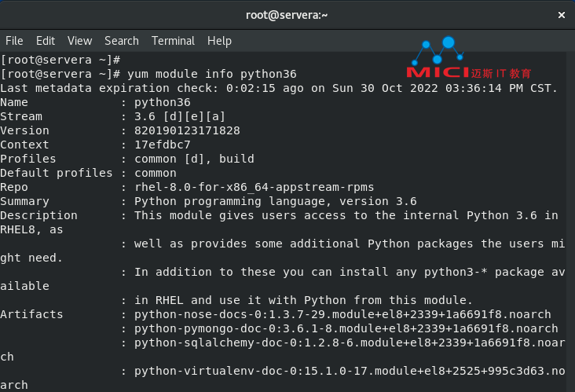Click the python-pymongo-doc artifact line
The height and width of the screenshot is (392, 575).
(346, 328)
